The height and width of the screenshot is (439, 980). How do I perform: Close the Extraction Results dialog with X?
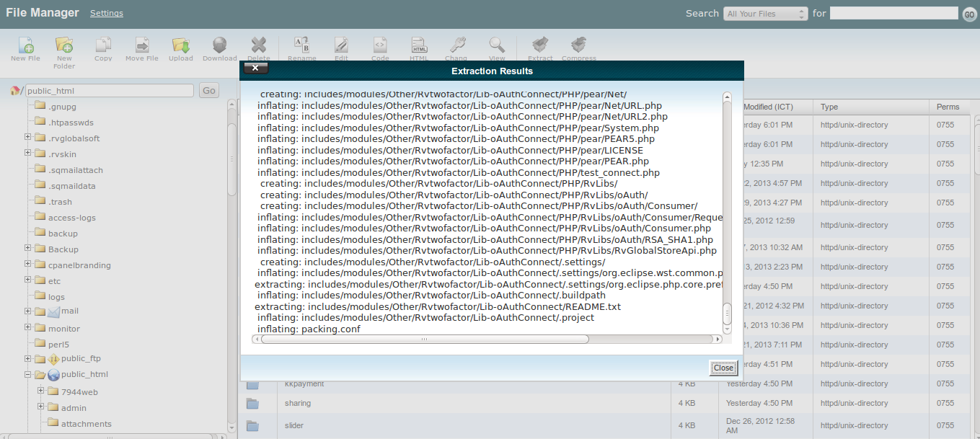(256, 68)
